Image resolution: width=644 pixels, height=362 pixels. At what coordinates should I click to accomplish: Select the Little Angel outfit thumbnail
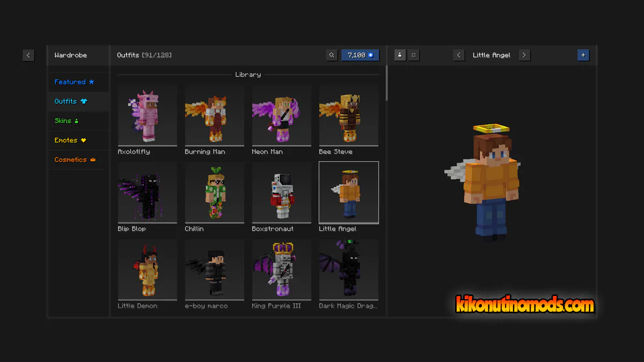point(349,193)
